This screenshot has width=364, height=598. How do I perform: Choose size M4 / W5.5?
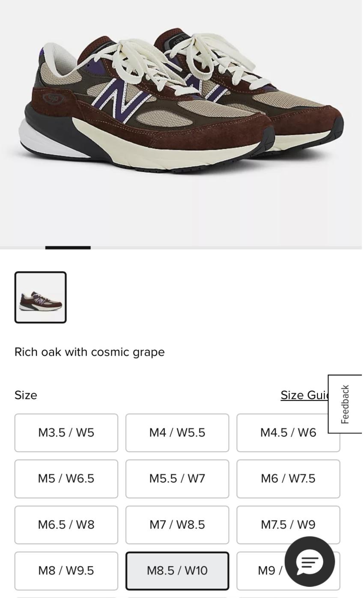click(x=177, y=433)
